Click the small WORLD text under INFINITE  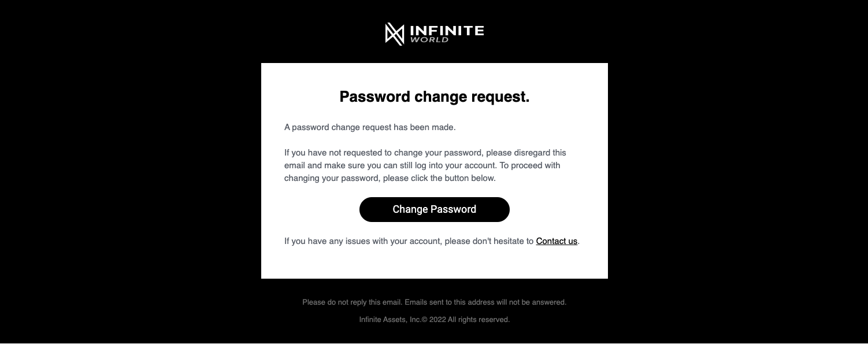429,40
